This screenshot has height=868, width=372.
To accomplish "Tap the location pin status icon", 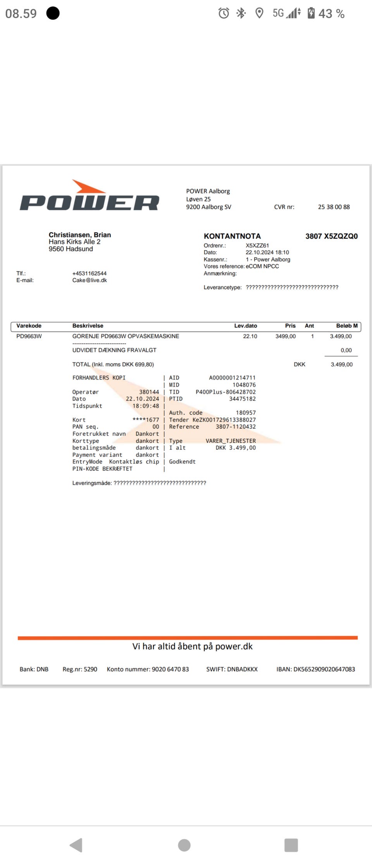I will [x=259, y=14].
